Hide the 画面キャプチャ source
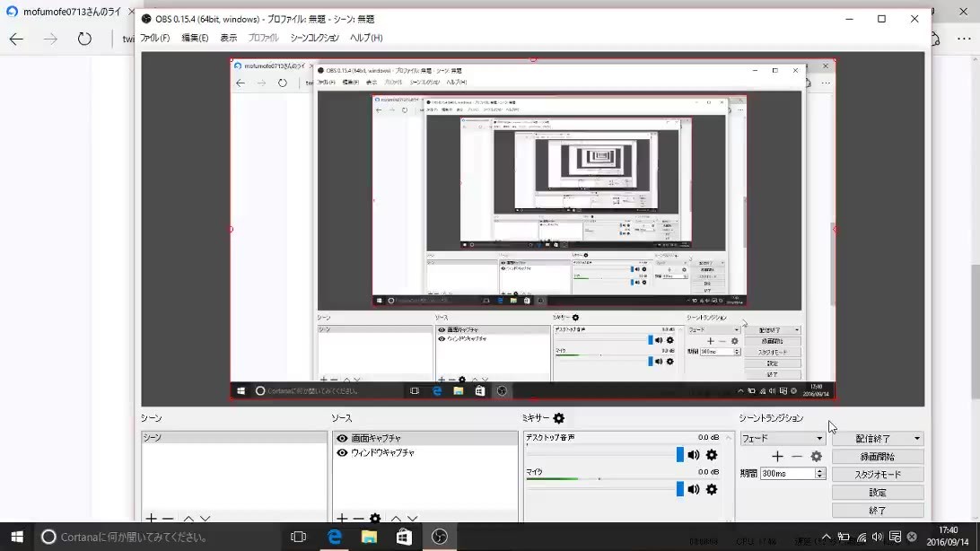Viewport: 980px width, 551px height. (342, 439)
